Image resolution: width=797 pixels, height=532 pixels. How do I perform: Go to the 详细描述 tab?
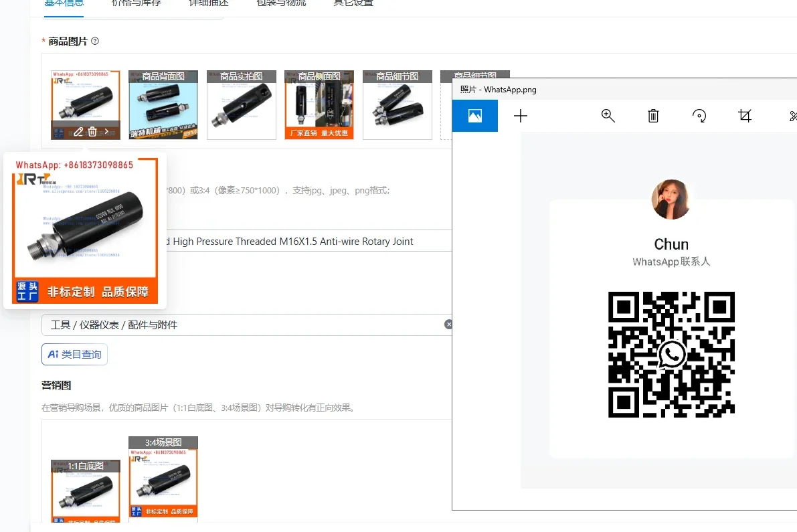tap(209, 3)
